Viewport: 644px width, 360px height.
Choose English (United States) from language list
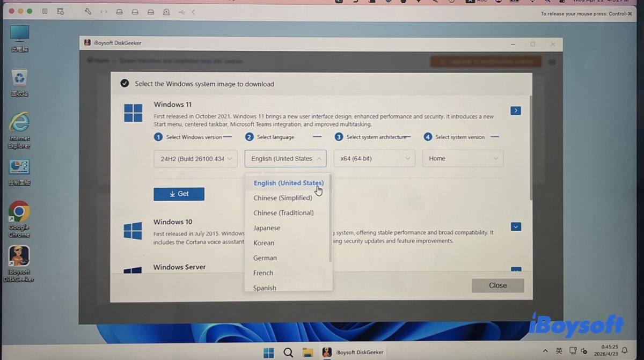click(288, 183)
